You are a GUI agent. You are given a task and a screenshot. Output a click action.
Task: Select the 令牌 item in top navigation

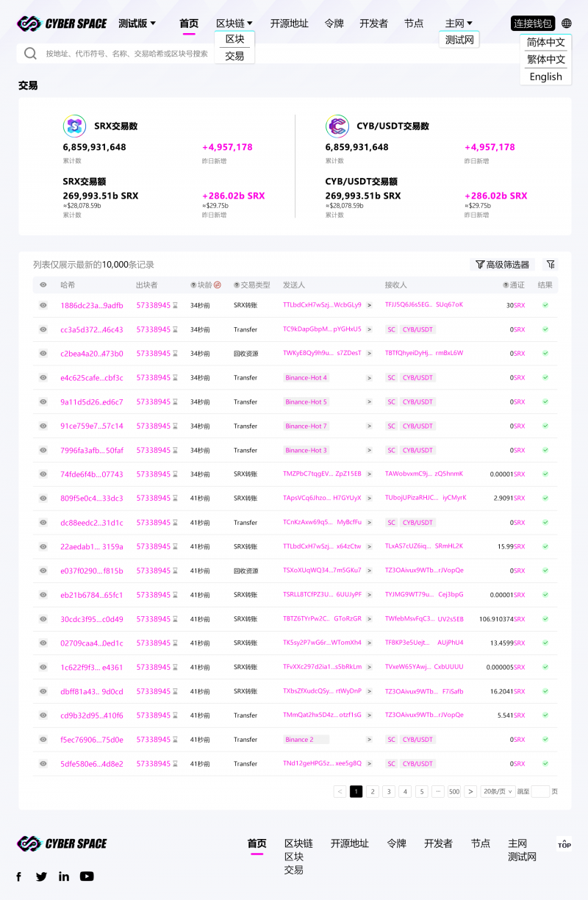334,24
